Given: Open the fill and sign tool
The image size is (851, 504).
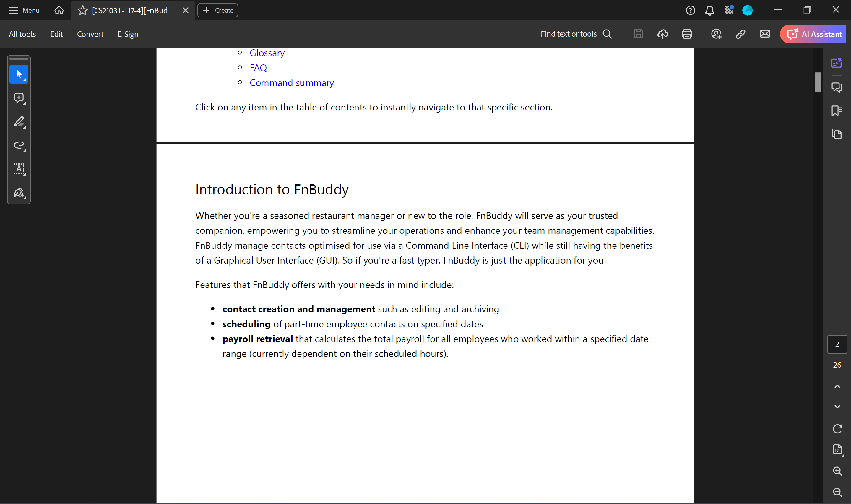Looking at the screenshot, I should click(19, 193).
